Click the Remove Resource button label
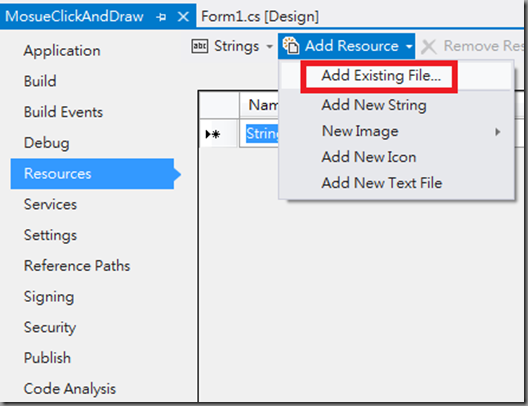 pyautogui.click(x=483, y=46)
